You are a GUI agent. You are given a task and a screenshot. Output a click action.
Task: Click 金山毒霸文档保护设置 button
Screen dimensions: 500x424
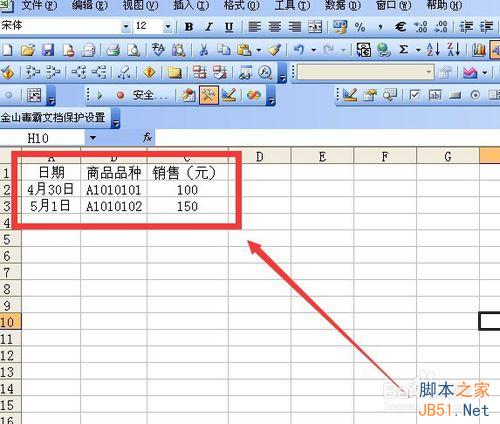(x=53, y=117)
